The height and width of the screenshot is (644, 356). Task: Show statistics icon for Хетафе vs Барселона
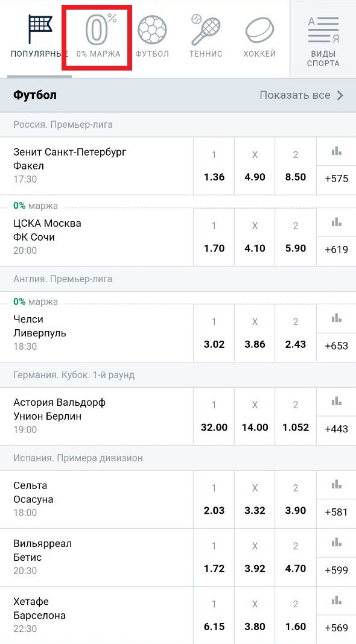(x=336, y=600)
